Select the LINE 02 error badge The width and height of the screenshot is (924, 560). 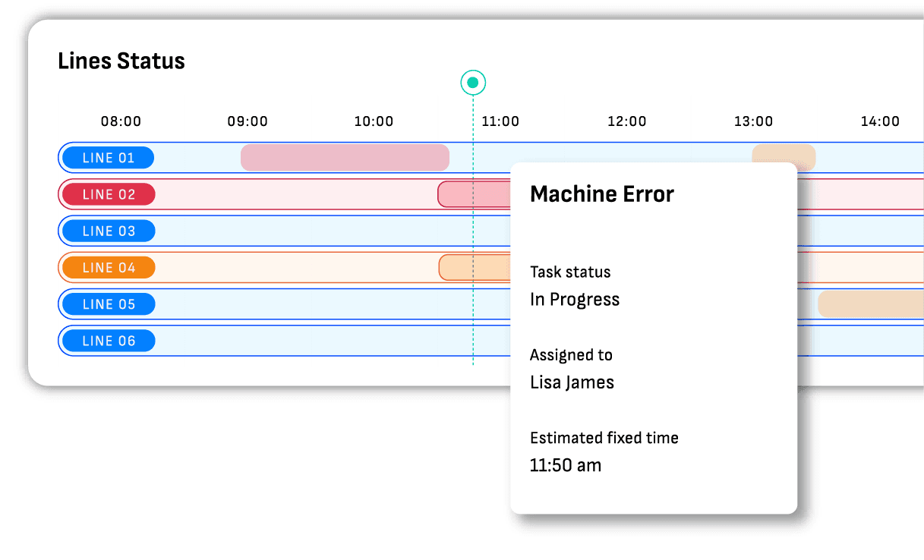[x=107, y=194]
